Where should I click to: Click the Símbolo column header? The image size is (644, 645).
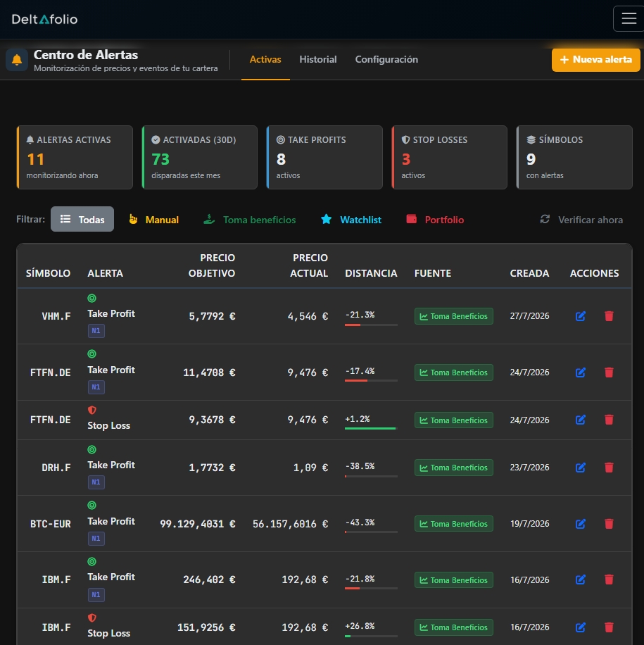[48, 273]
